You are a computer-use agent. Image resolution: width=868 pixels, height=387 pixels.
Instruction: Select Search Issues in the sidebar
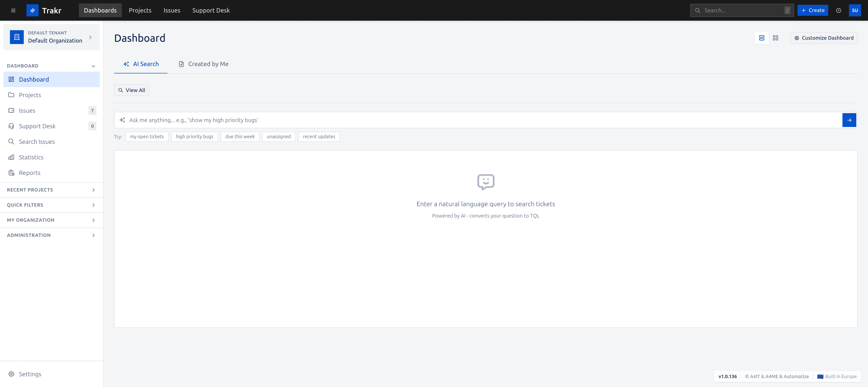coord(36,141)
